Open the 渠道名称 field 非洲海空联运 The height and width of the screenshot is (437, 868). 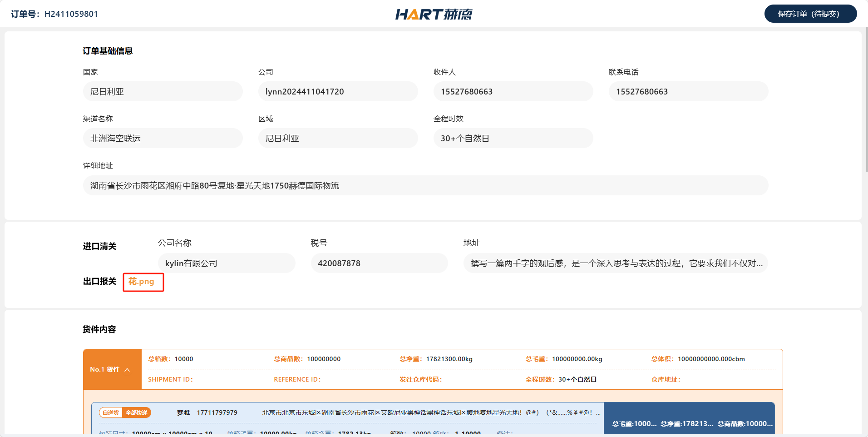pos(163,139)
